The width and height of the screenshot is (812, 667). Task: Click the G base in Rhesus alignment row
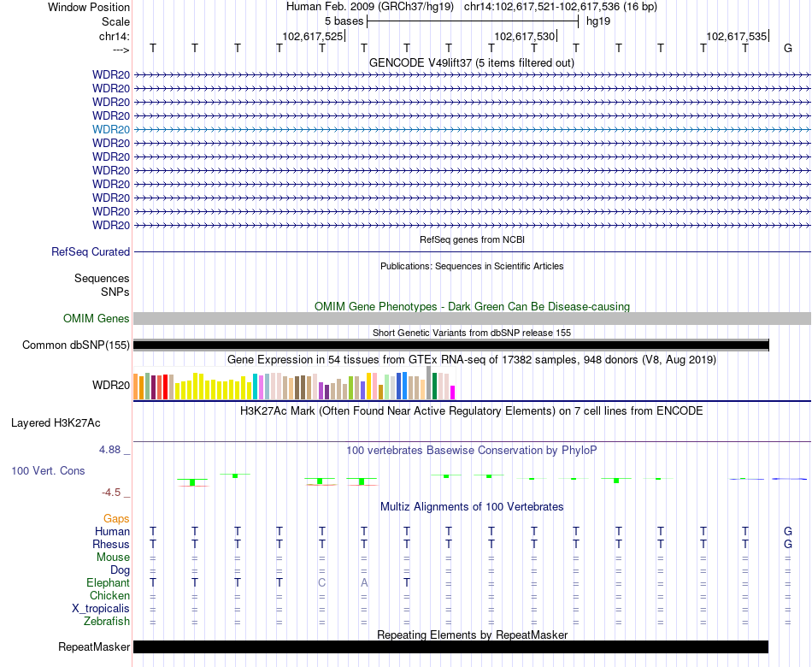pyautogui.click(x=788, y=544)
